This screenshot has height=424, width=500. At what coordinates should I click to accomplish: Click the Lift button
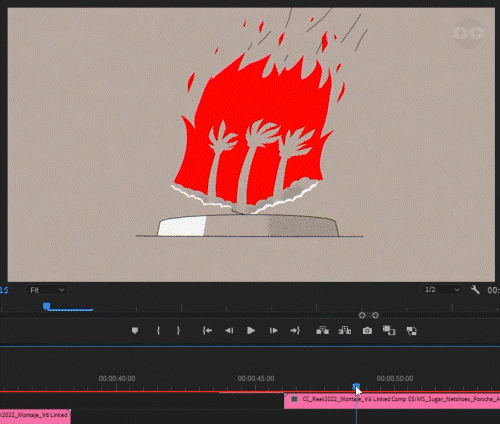click(322, 330)
